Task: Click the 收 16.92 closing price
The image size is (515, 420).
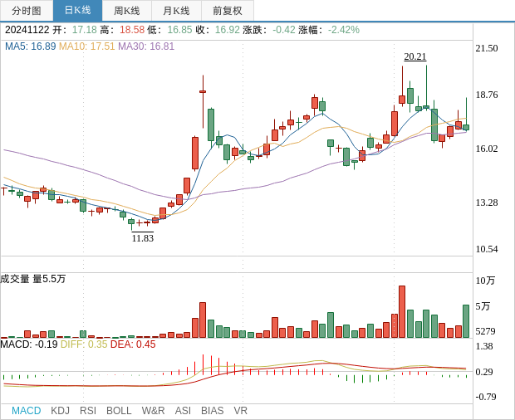Action: click(x=218, y=30)
